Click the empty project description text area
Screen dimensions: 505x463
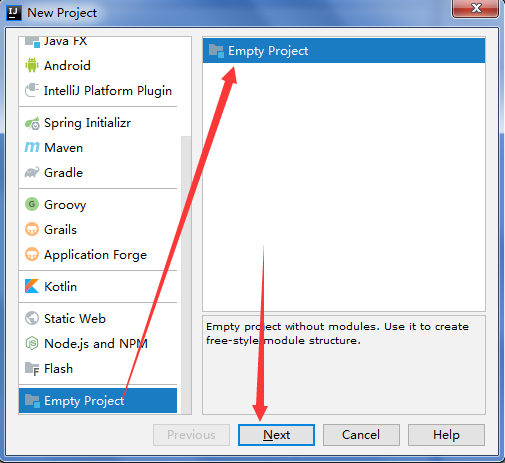point(344,365)
